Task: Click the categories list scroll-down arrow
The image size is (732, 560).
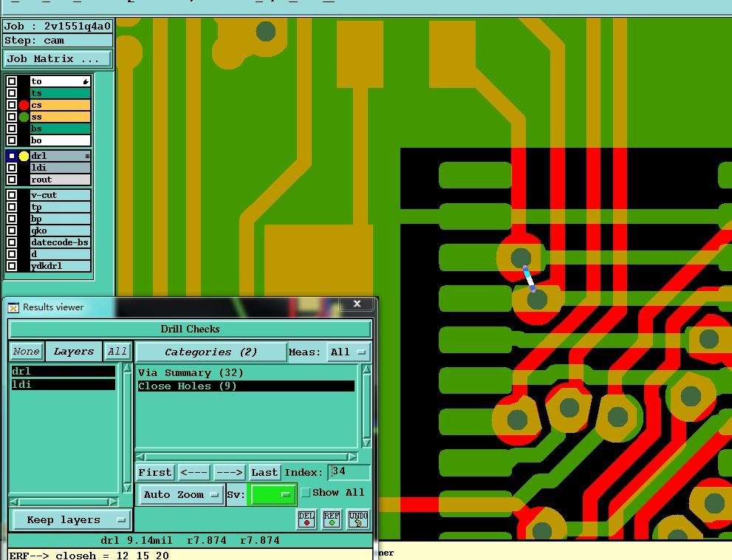Action: pyautogui.click(x=366, y=443)
